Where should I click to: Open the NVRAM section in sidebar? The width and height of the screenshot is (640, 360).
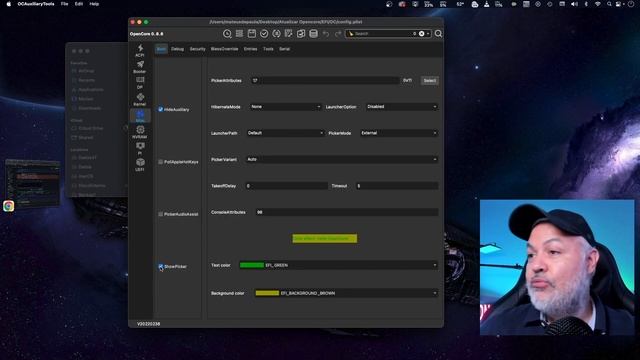click(140, 132)
